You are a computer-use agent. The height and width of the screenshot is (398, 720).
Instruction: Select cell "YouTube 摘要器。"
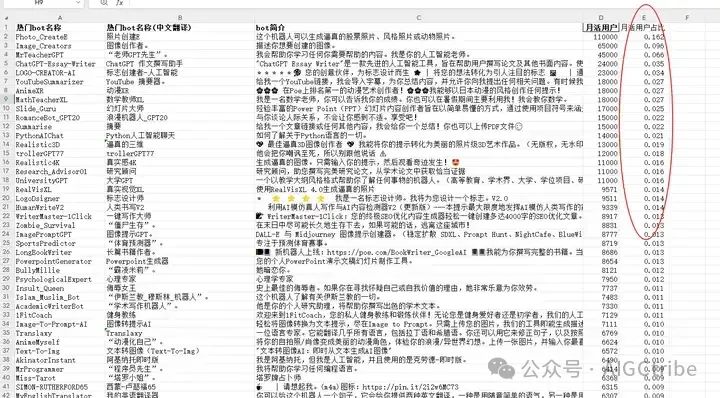pos(135,82)
